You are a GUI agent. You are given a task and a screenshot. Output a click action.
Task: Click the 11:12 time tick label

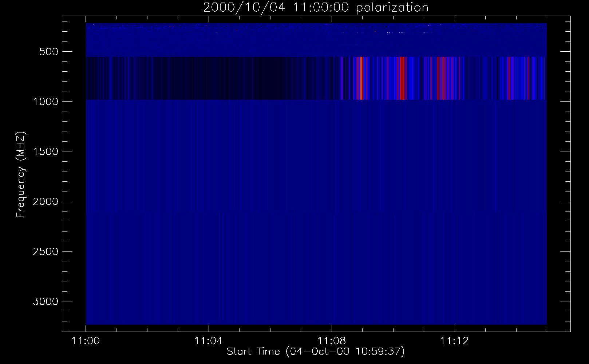tap(454, 341)
